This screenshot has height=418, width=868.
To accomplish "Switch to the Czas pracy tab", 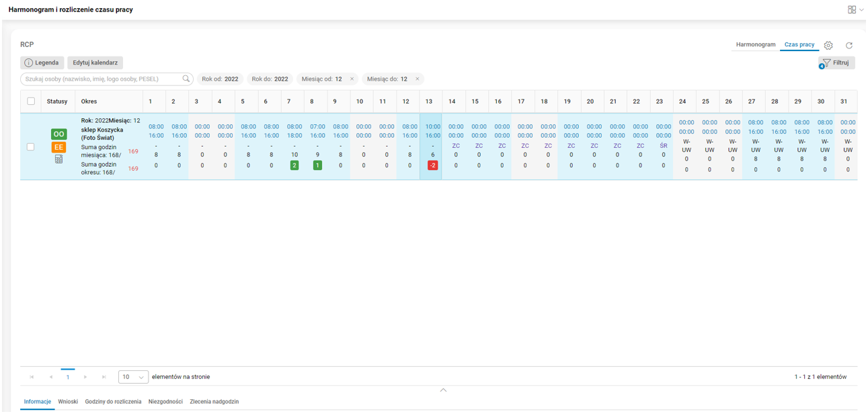I will tap(799, 44).
